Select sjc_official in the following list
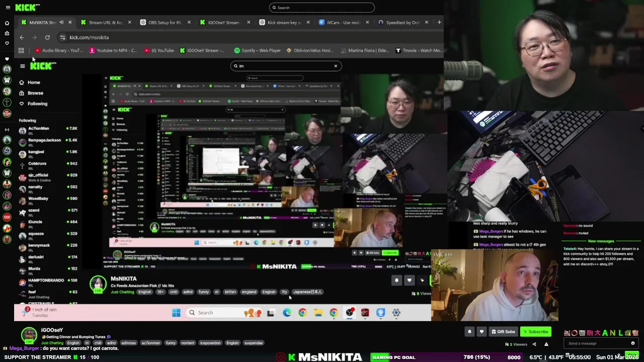Viewport: 644px width, 362px height. click(x=48, y=177)
